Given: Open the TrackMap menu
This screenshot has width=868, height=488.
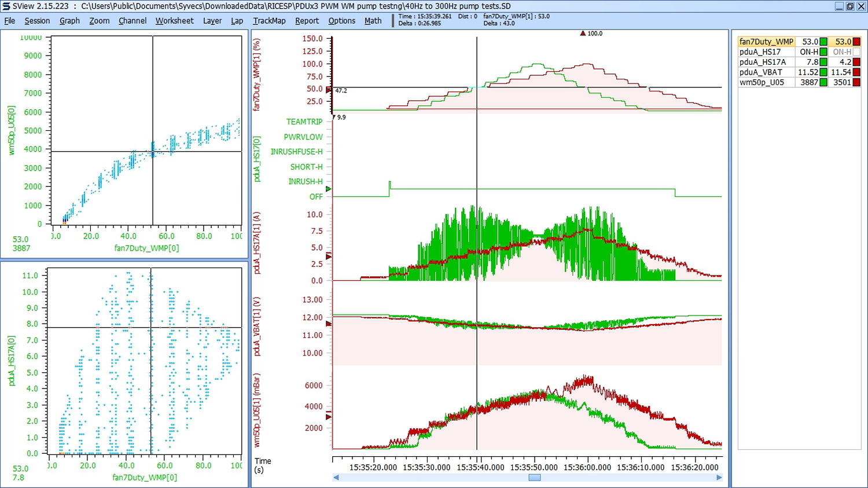Looking at the screenshot, I should tap(269, 20).
